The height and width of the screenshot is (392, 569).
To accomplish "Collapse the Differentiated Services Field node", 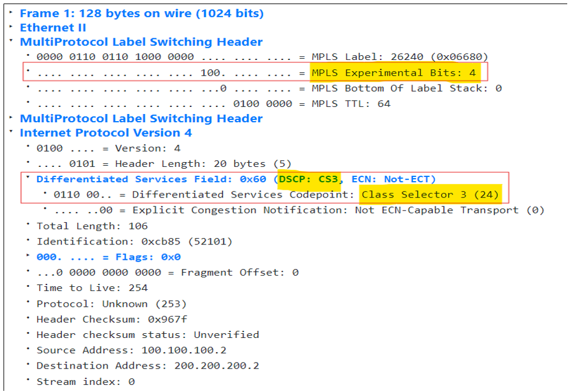I will [x=28, y=179].
